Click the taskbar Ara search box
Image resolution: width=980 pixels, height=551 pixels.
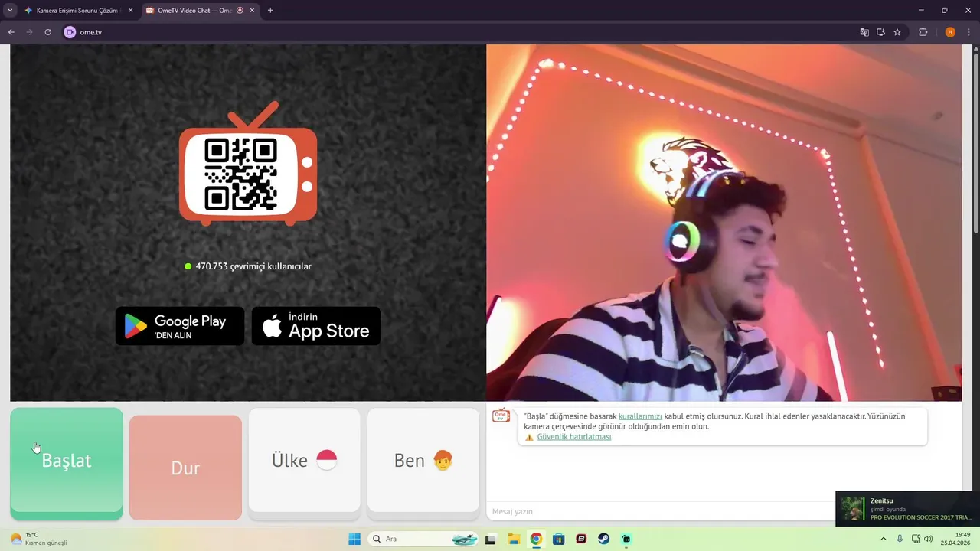point(424,539)
